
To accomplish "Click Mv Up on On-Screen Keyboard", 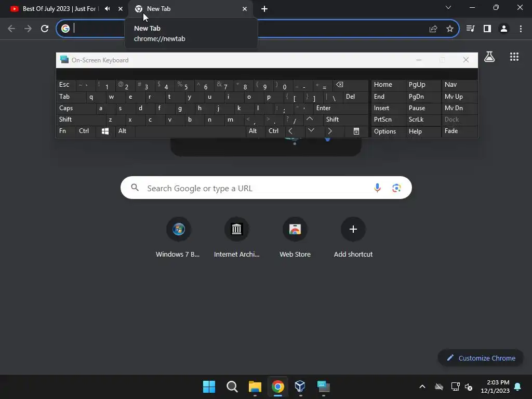I will (x=459, y=97).
